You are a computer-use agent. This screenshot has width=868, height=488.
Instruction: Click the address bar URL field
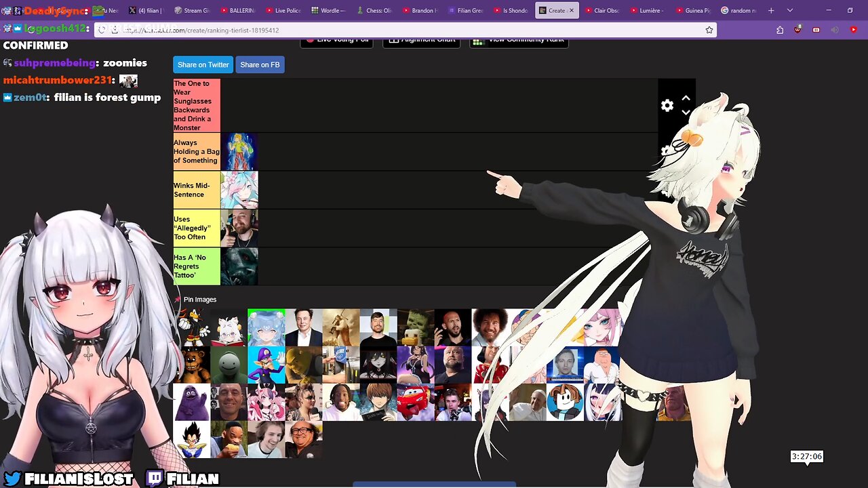407,30
